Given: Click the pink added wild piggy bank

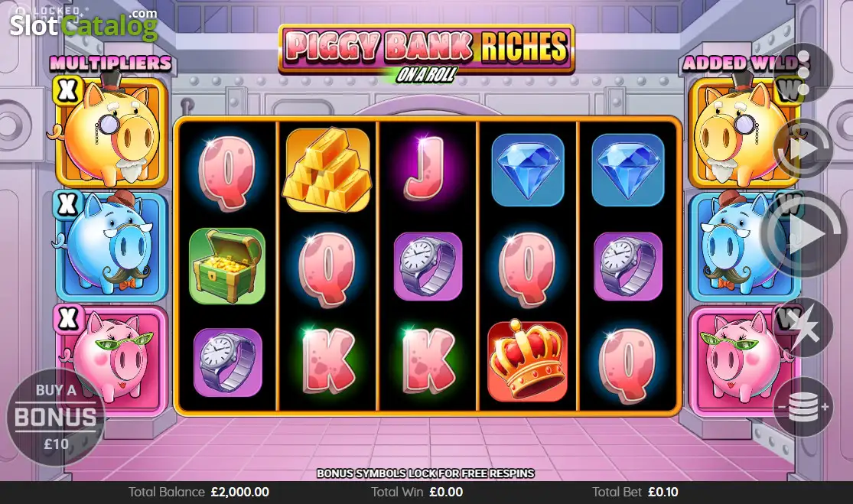Looking at the screenshot, I should tap(743, 360).
